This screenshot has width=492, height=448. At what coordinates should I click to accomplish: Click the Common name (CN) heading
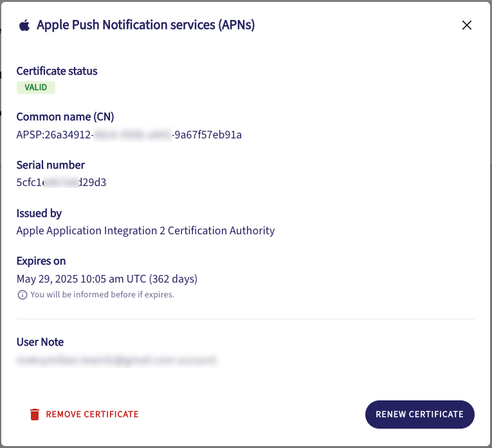point(65,117)
